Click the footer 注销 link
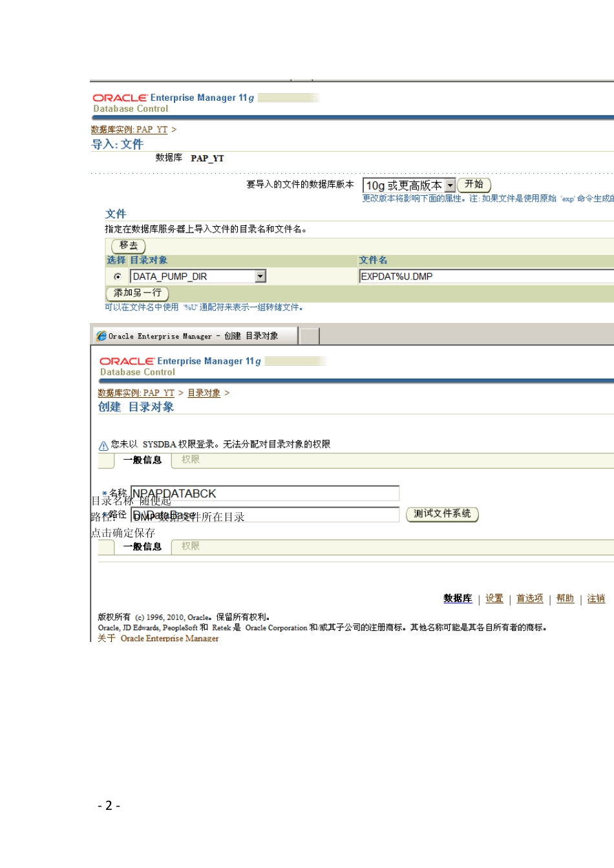This screenshot has height=868, width=614. pos(596,599)
